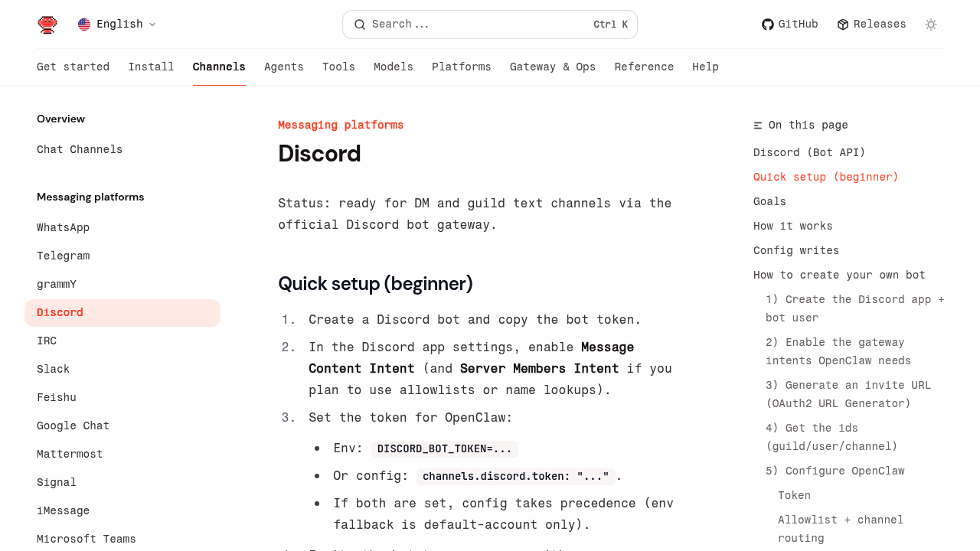Viewport: 980px width, 551px height.
Task: Click the US flag language icon
Action: (x=84, y=24)
